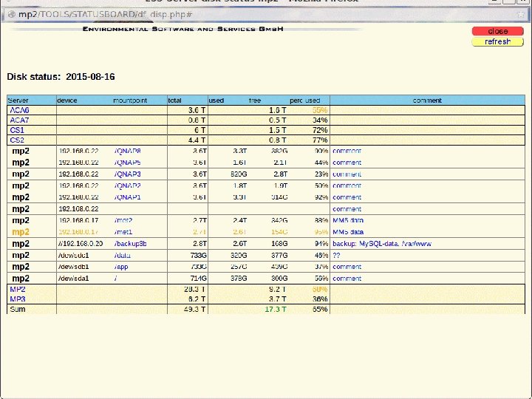Viewport: 532px width, 399px height.
Task: Click the //192.168.0.20 device cell
Action: tap(81, 244)
